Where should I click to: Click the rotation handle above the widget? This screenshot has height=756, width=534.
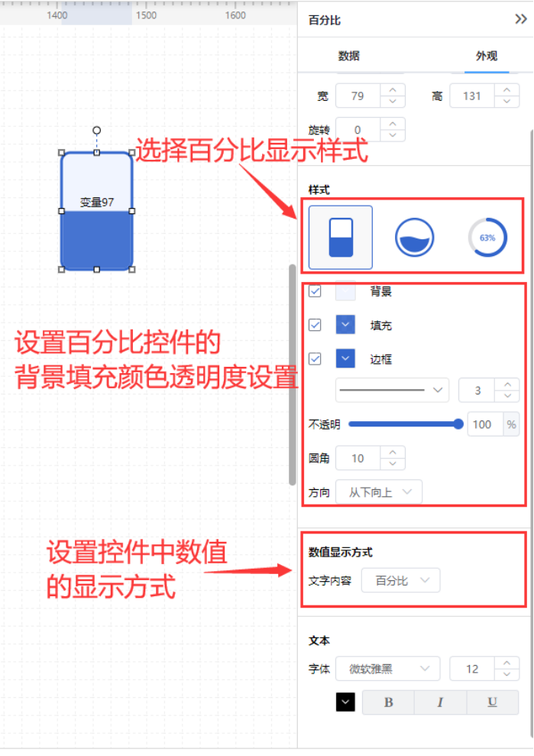point(97,130)
